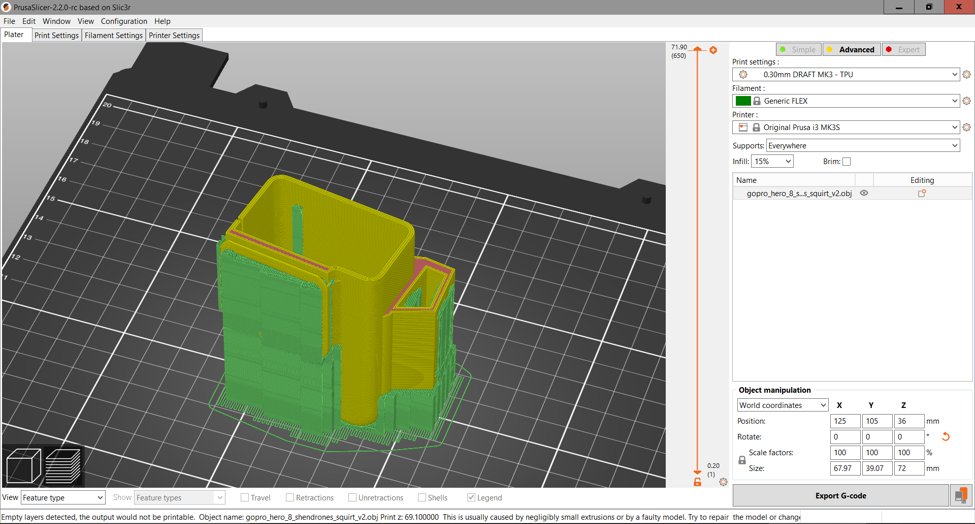Switch to the 3D editor view cube icon
Screen dimensions: 975x524
(23, 466)
